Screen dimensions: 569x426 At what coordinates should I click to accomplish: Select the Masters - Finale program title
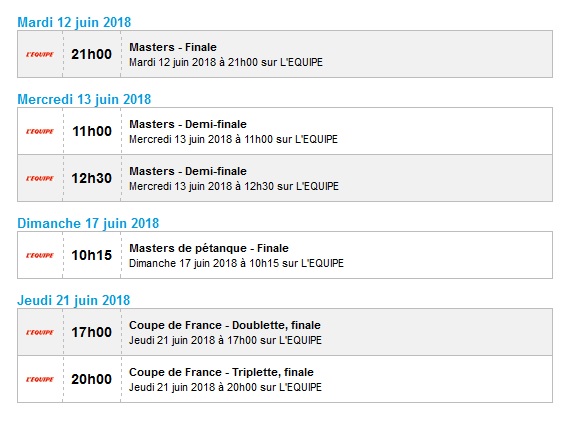coord(173,47)
